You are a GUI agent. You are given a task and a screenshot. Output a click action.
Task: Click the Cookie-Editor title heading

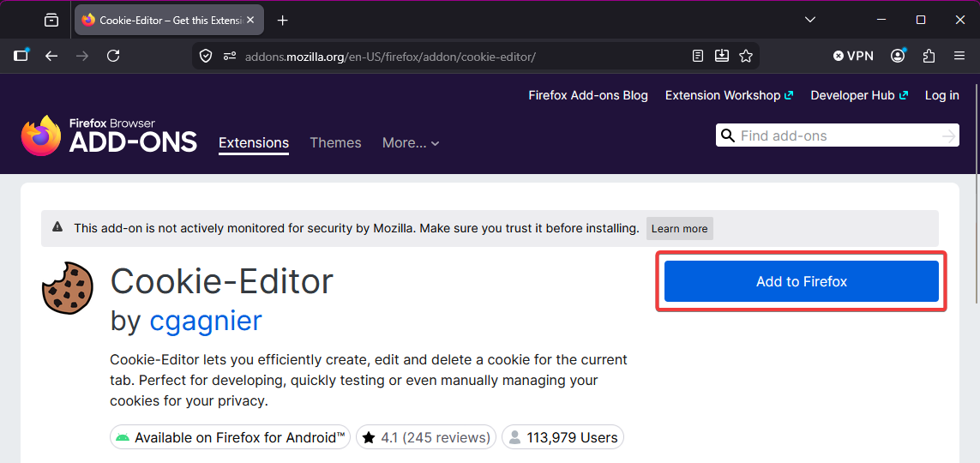point(222,281)
